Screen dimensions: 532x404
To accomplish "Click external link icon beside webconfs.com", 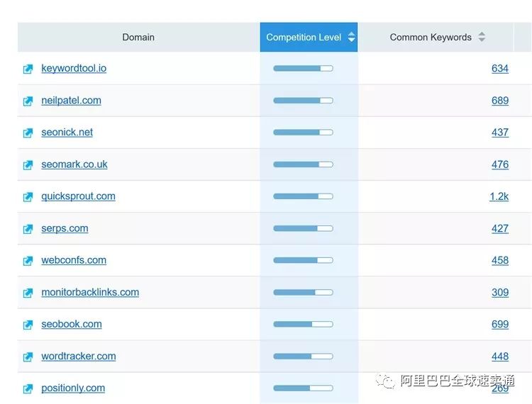I will pyautogui.click(x=28, y=261).
